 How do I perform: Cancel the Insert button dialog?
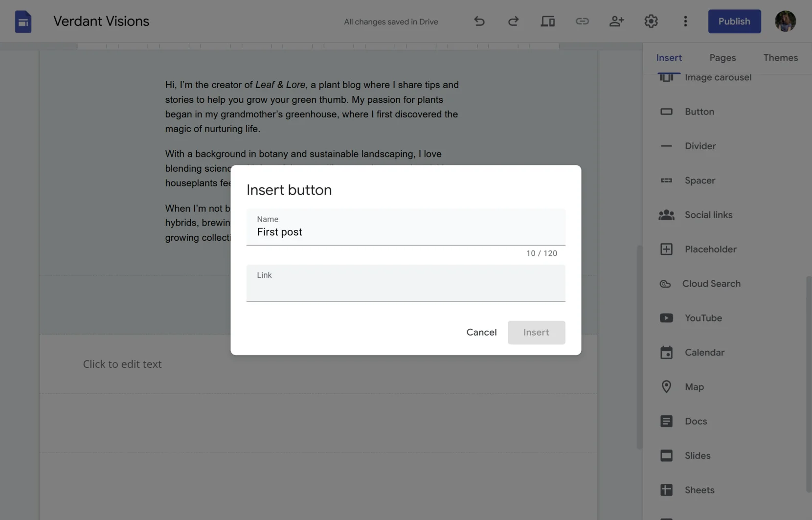tap(481, 332)
